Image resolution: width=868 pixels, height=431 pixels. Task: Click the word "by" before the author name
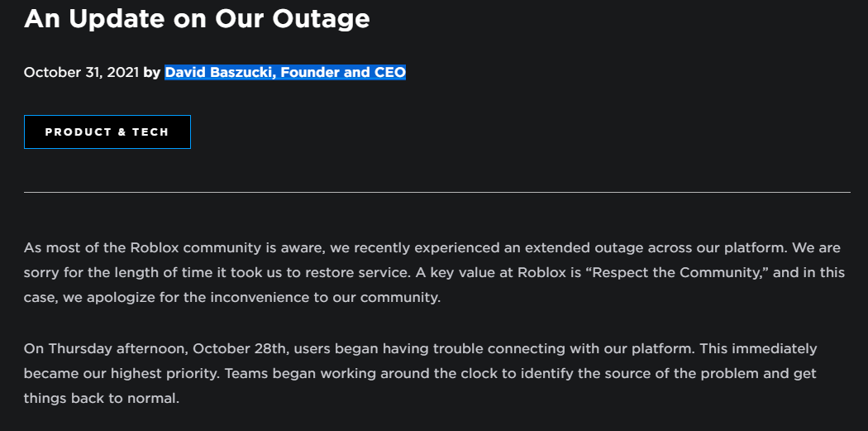click(151, 73)
